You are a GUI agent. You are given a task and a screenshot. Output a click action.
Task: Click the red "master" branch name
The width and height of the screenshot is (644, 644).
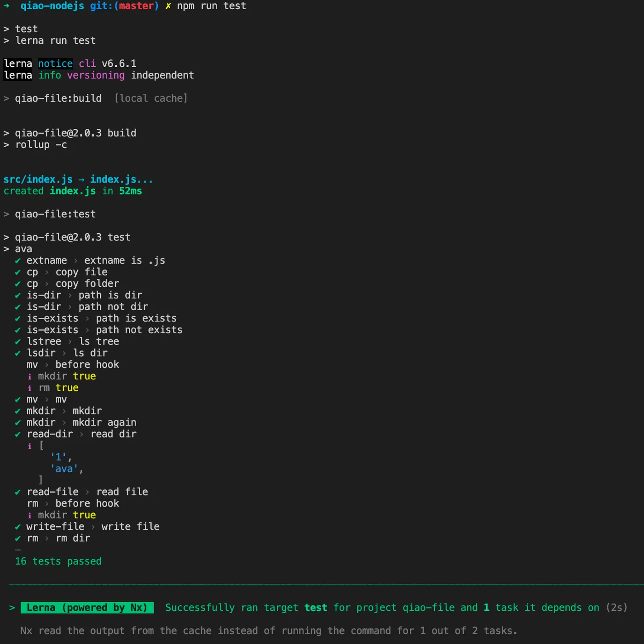[x=136, y=6]
